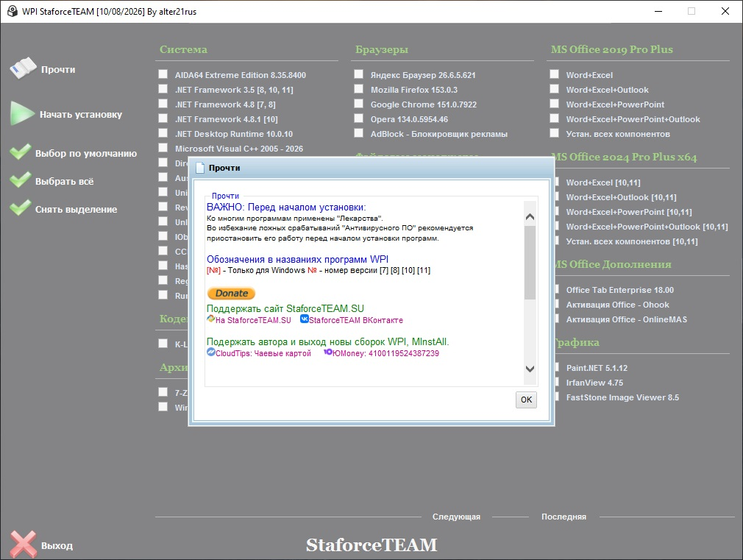Click the red X exit icon

(x=24, y=544)
